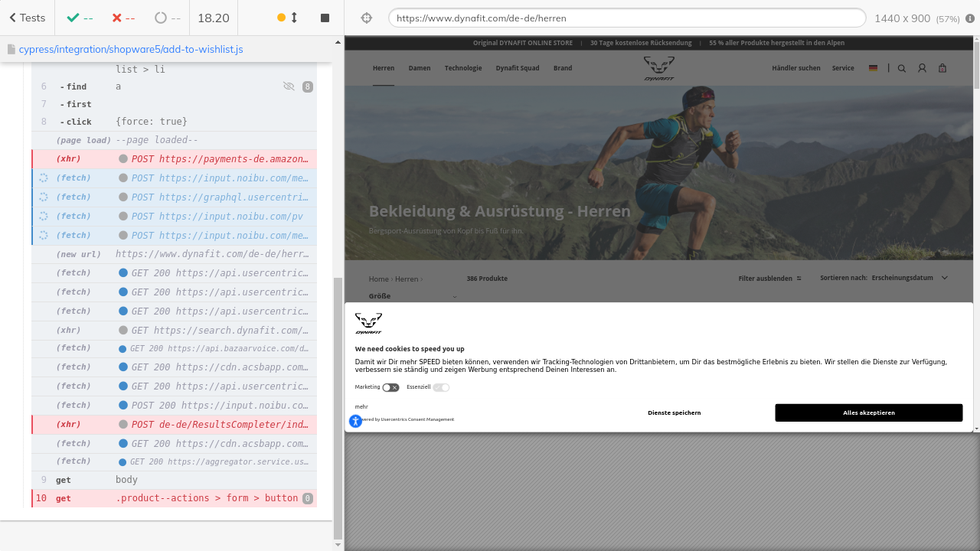Toggle the Marketing cookie switch
The image size is (980, 551).
391,388
